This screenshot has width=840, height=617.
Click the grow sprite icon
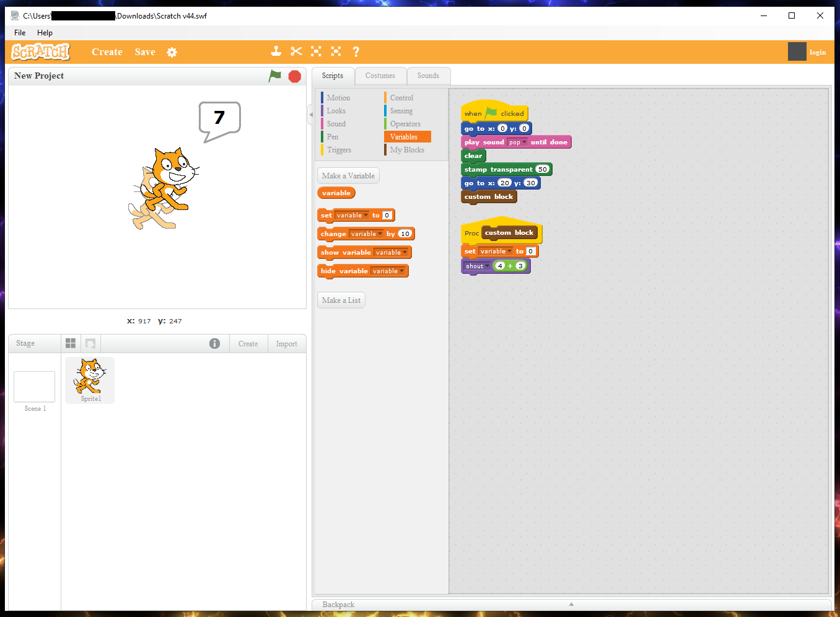pyautogui.click(x=317, y=51)
